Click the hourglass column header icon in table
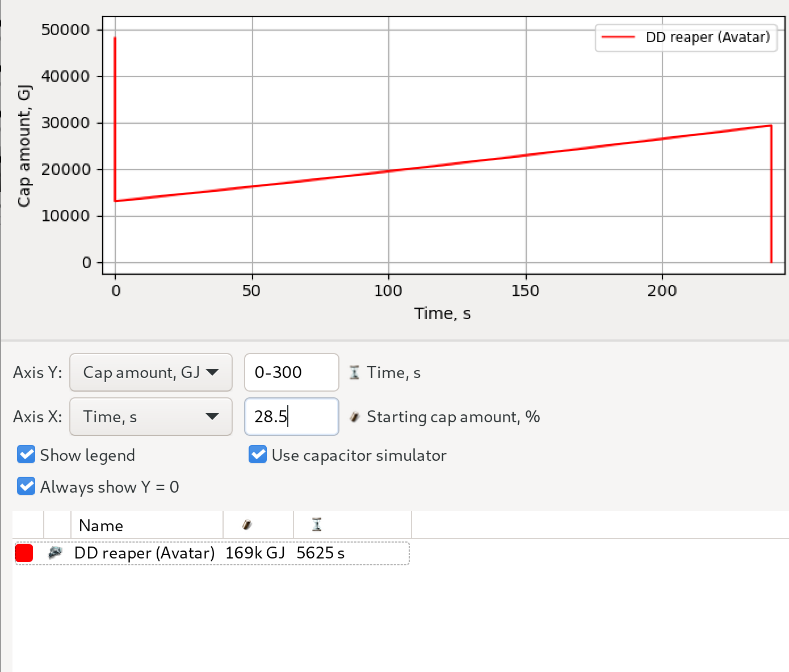Screen dimensions: 789x672 317,524
